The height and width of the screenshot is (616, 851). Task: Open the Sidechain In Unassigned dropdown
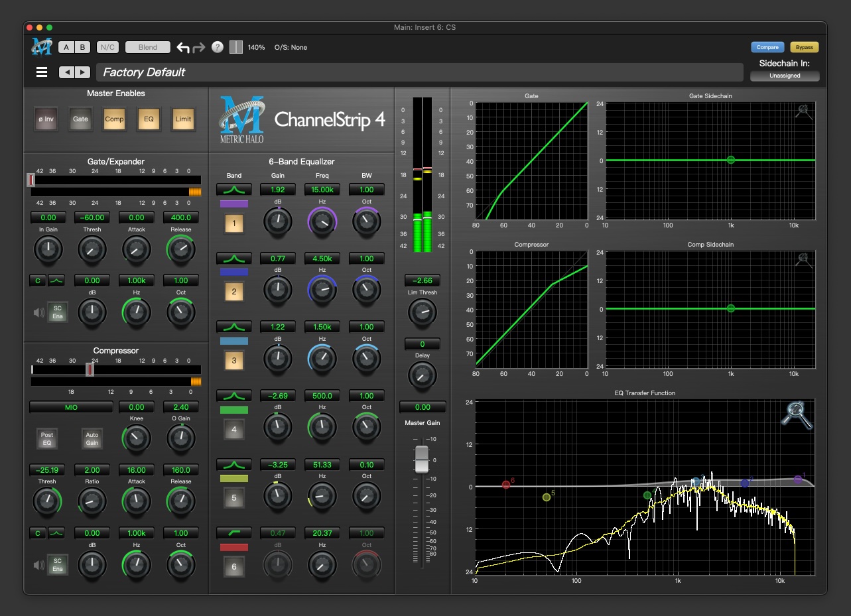click(x=785, y=76)
